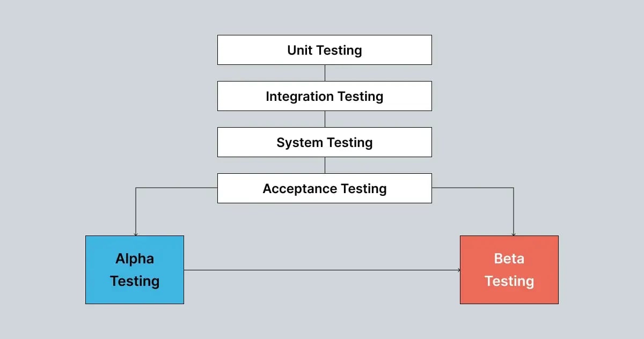Click the arrowhead entering the Beta Testing box top
The width and height of the screenshot is (644, 339).
pos(514,234)
